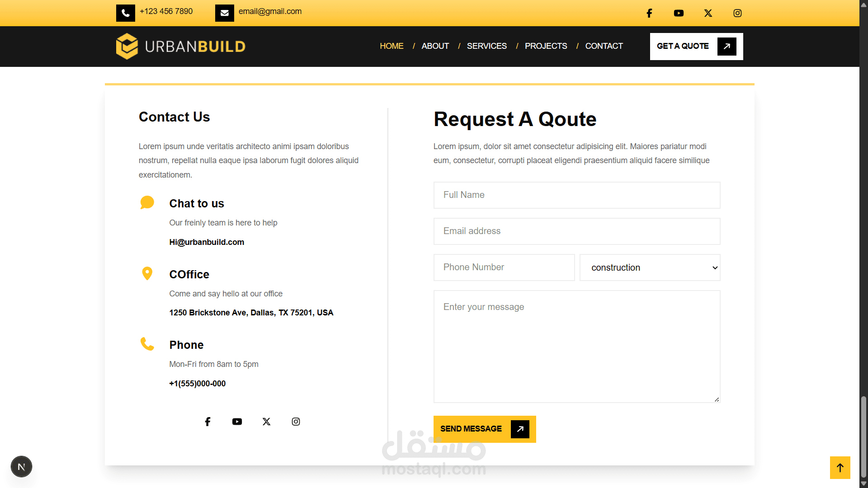
Task: Open the HOME menu item
Action: click(392, 46)
